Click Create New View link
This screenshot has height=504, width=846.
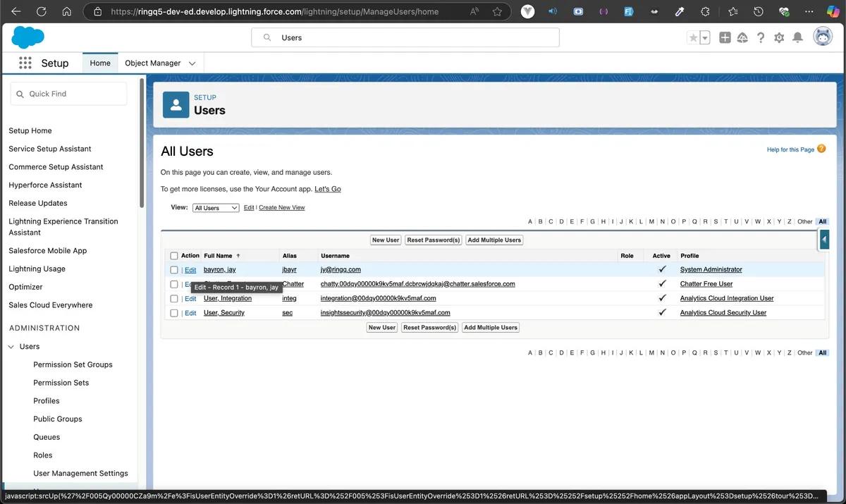coord(282,208)
